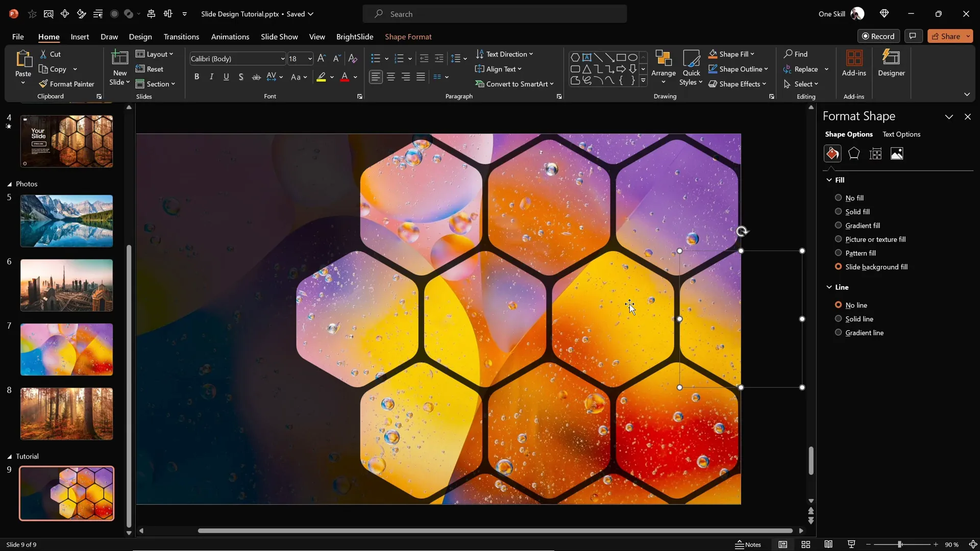Screen dimensions: 980x551
Task: Toggle italic formatting
Action: pyautogui.click(x=211, y=77)
